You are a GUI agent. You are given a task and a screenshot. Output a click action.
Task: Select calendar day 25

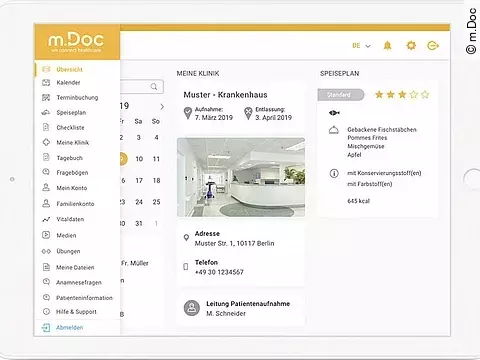coord(156,202)
